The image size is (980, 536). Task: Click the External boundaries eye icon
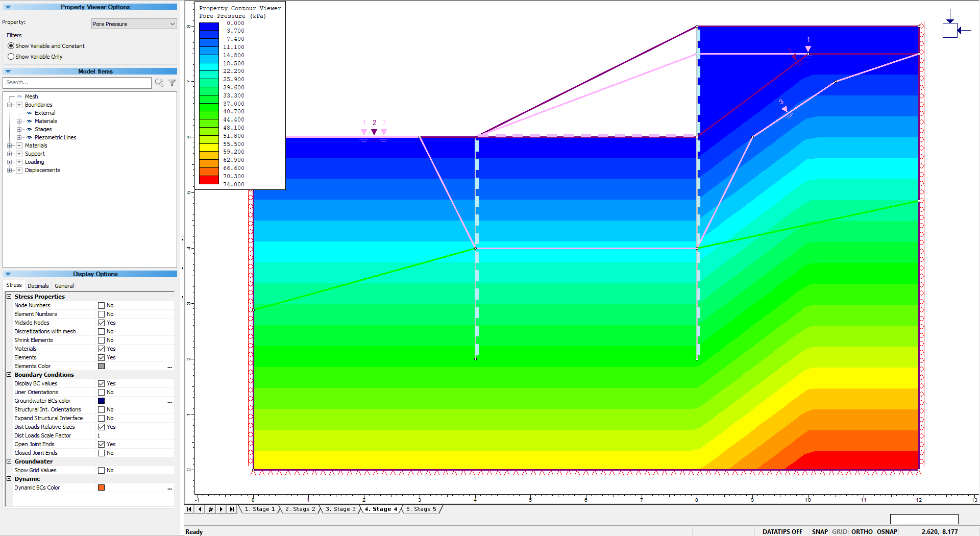[x=30, y=113]
